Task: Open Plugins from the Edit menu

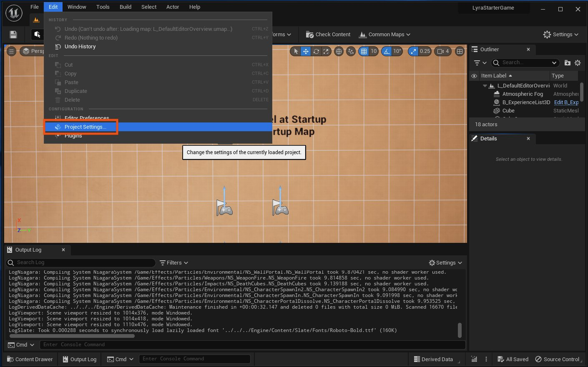Action: click(x=158, y=136)
